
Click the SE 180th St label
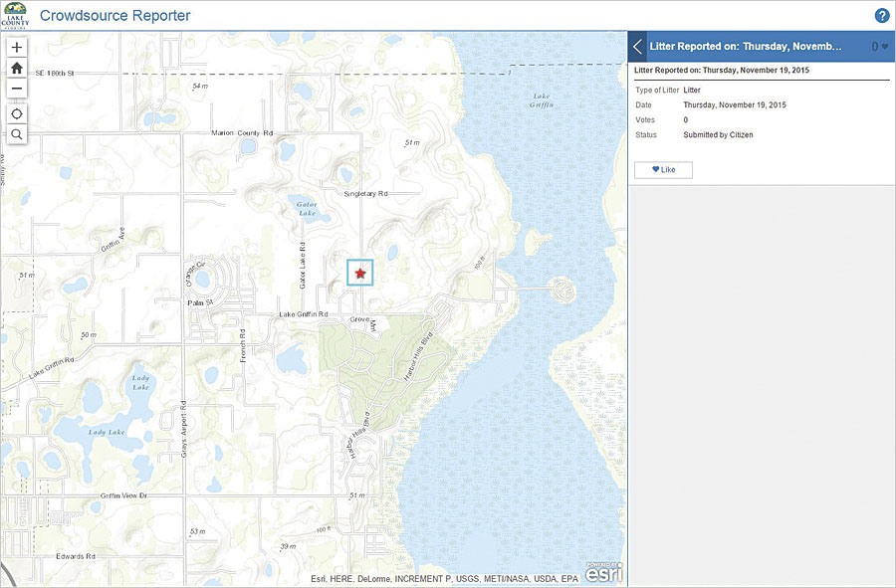(55, 73)
